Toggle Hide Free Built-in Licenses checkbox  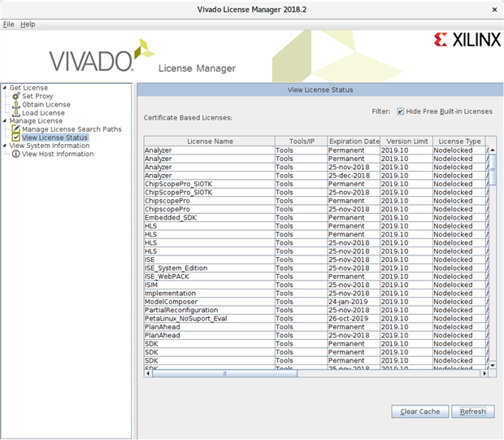[x=400, y=111]
